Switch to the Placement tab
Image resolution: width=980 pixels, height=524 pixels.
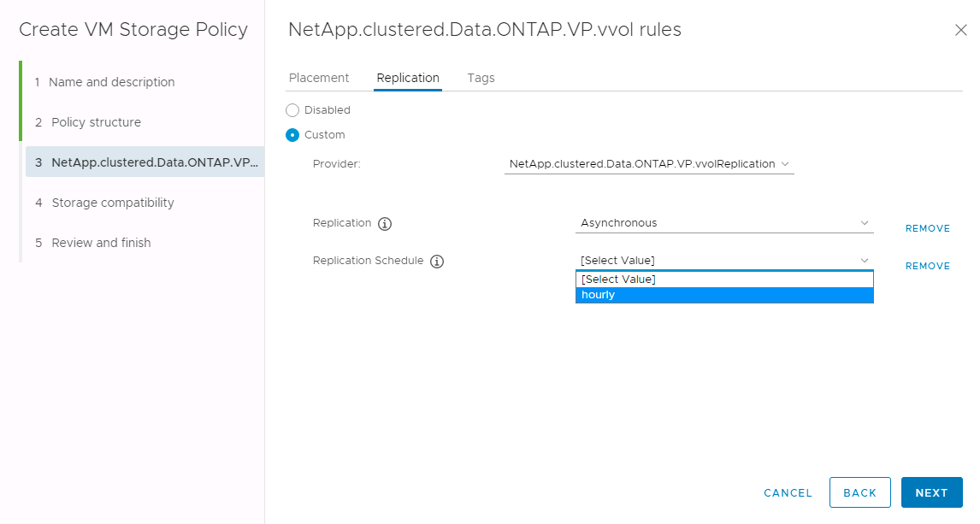coord(319,78)
